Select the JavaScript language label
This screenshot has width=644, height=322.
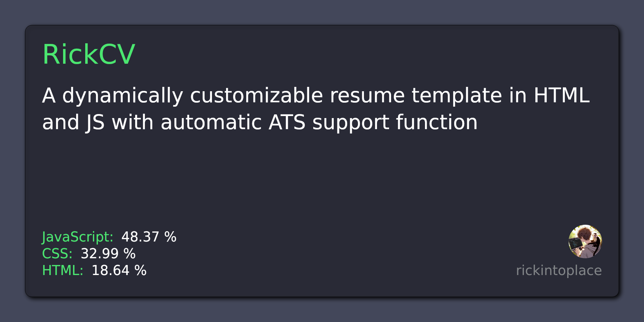[77, 237]
